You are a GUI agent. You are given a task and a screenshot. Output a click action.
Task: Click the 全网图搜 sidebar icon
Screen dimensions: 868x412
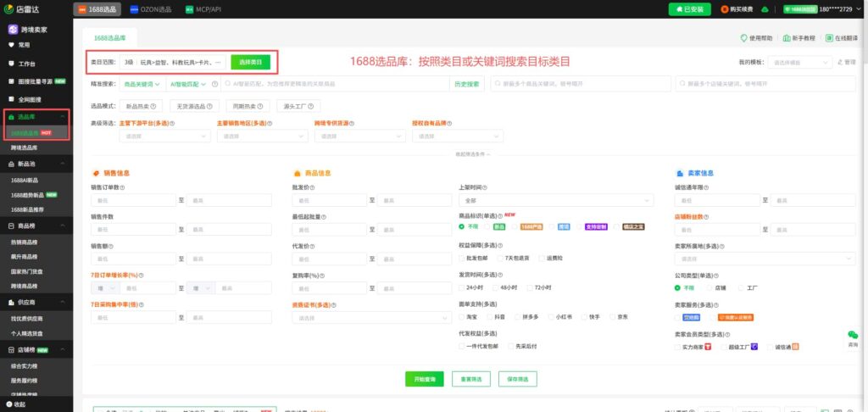click(x=12, y=99)
